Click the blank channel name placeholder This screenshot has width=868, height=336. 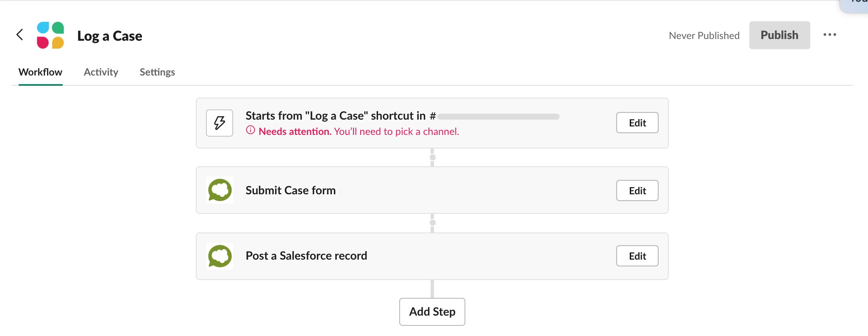pyautogui.click(x=498, y=117)
